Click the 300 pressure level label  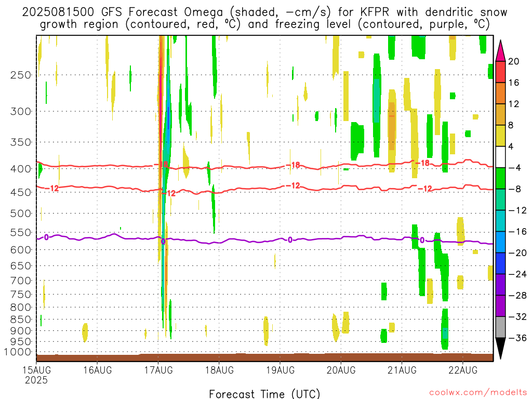(21, 111)
